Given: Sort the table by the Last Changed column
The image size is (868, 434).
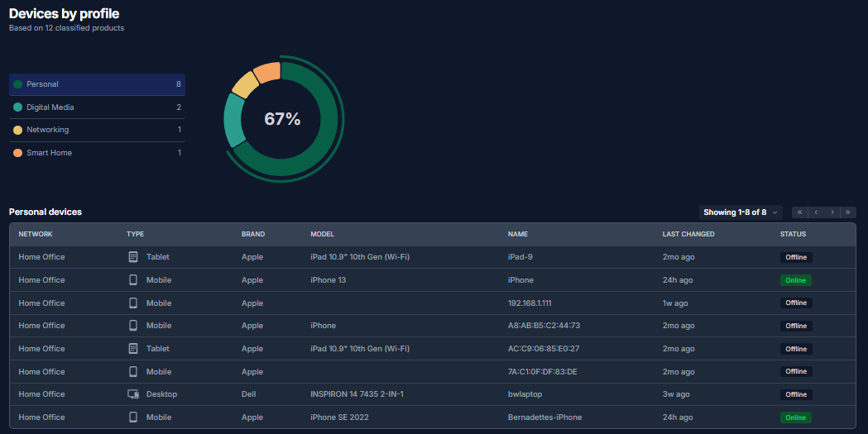Looking at the screenshot, I should (688, 234).
